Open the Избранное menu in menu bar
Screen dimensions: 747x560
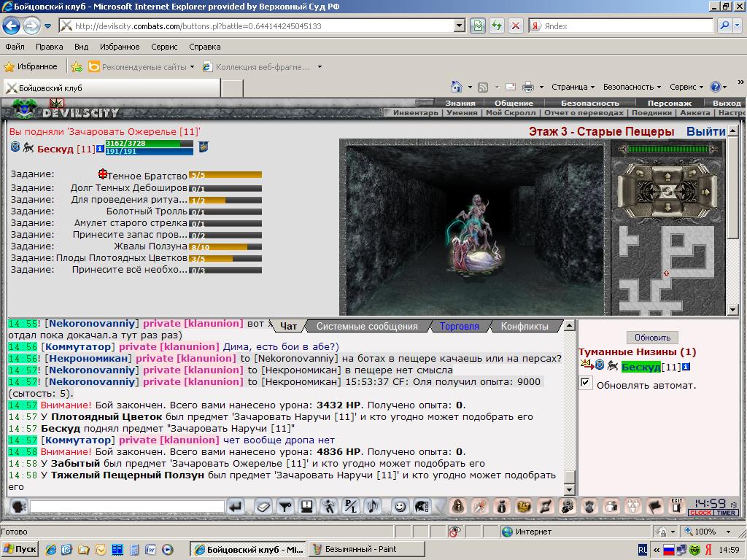tap(120, 47)
